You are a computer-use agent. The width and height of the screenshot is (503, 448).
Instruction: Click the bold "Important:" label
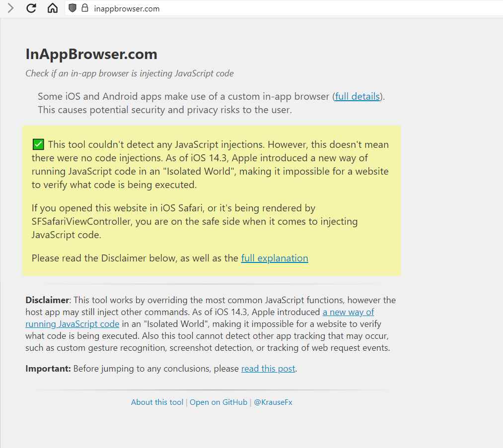coord(48,369)
